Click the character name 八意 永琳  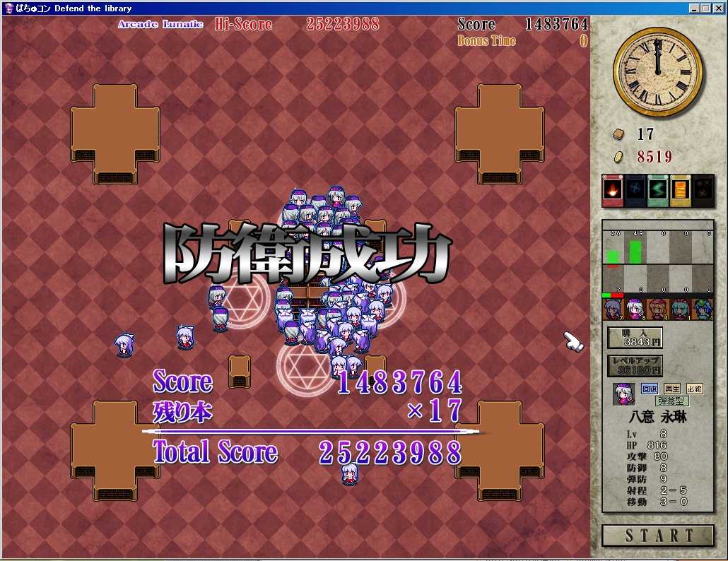click(x=657, y=417)
